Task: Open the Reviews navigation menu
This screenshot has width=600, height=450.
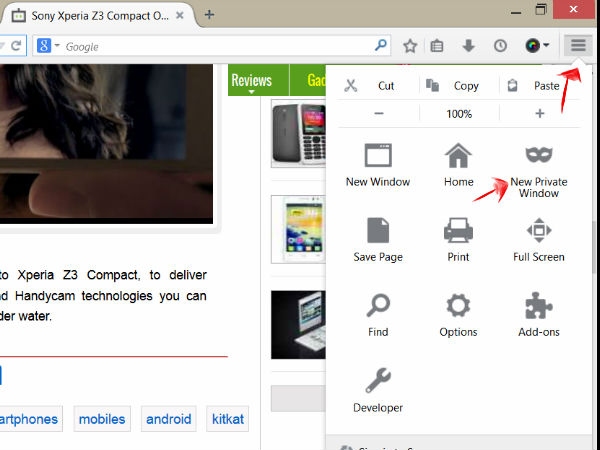Action: pyautogui.click(x=251, y=80)
